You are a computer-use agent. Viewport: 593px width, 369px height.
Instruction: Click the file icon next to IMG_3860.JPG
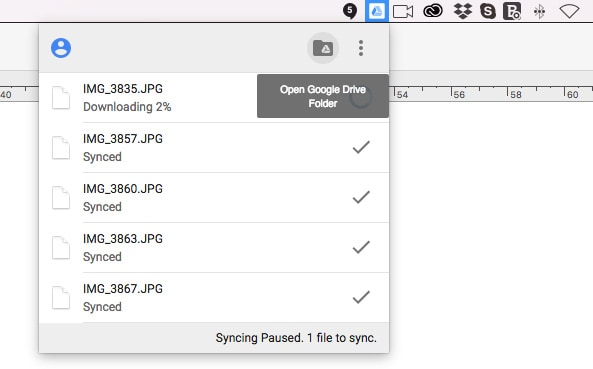(61, 197)
